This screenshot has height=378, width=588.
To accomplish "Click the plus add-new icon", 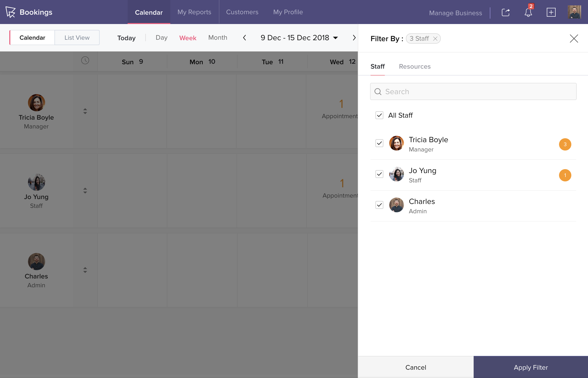I will point(551,12).
